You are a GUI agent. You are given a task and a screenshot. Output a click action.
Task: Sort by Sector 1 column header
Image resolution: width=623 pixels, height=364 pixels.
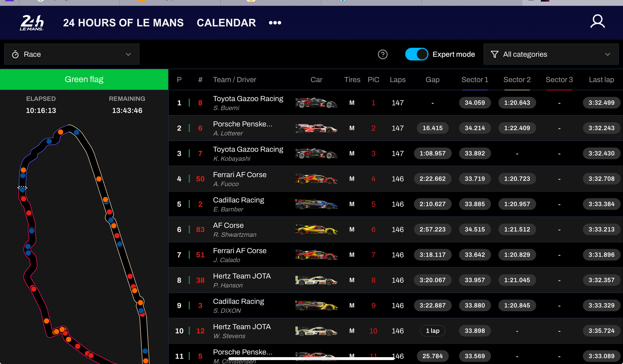tap(475, 80)
